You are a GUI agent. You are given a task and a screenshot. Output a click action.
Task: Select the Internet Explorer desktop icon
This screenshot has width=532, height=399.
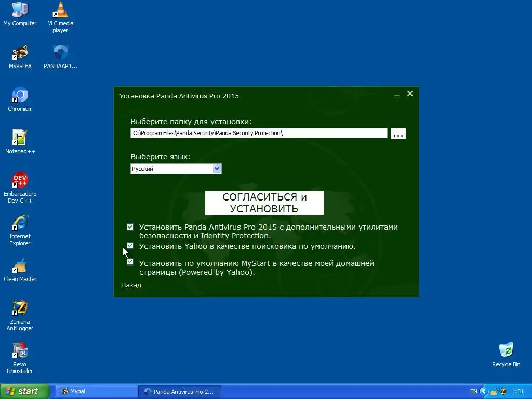[20, 230]
